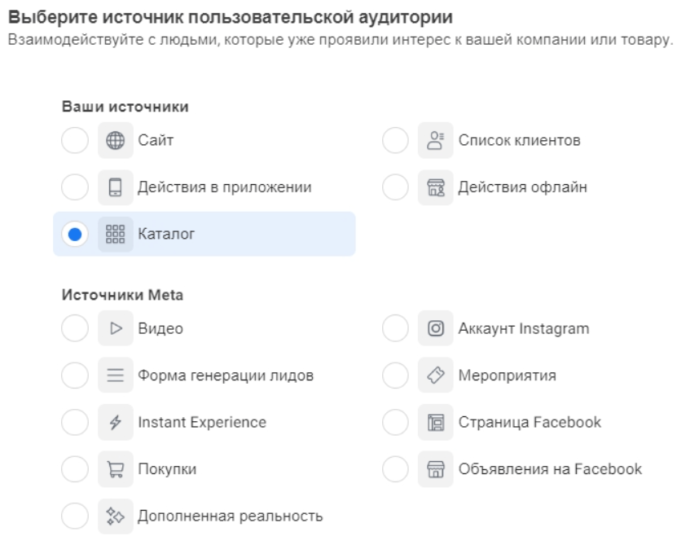The image size is (699, 545).
Task: Click the ticket icon for Мероприятия
Action: pos(435,376)
